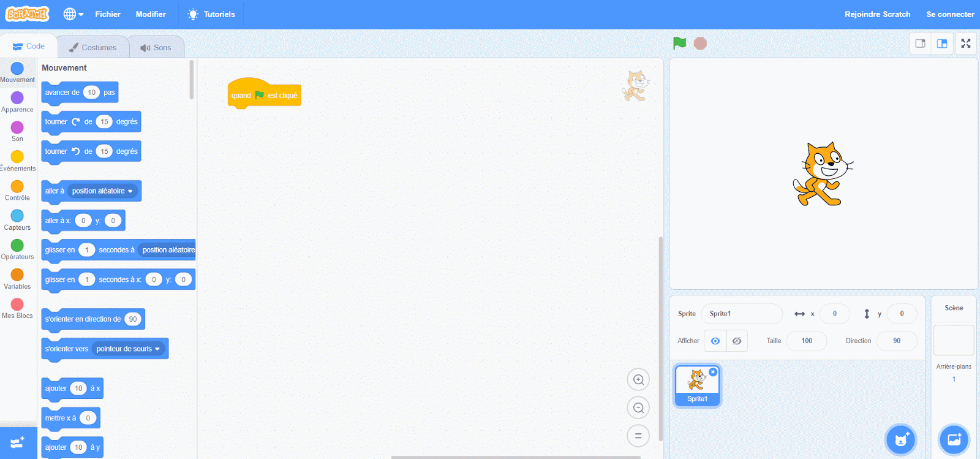This screenshot has width=980, height=459.
Task: Click the block palette vertical scrollbar
Action: pos(192,80)
